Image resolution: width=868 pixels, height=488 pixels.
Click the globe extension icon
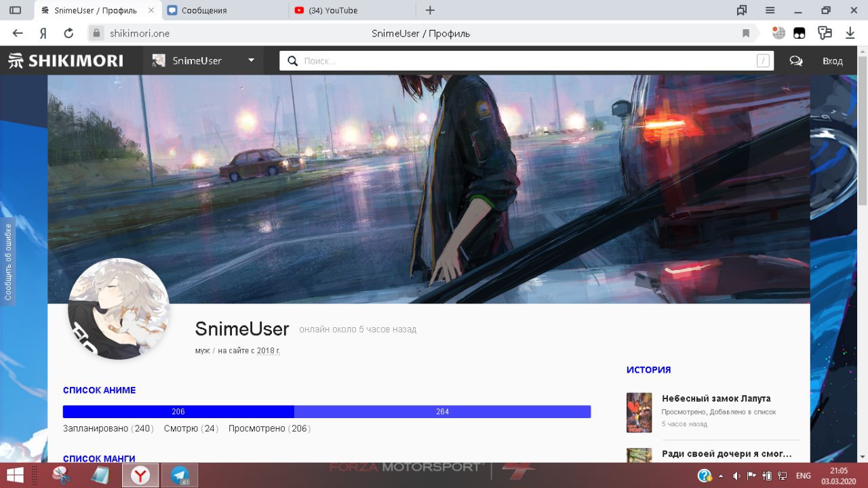point(778,33)
